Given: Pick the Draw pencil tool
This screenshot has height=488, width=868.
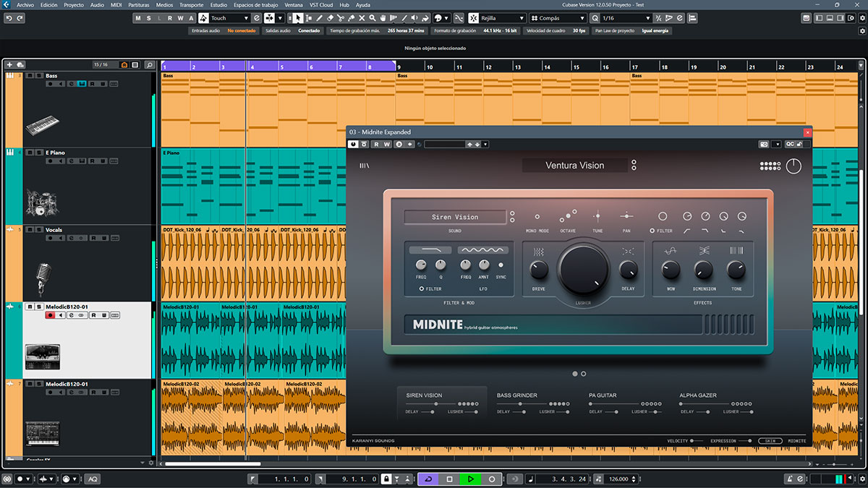Looking at the screenshot, I should pyautogui.click(x=319, y=18).
